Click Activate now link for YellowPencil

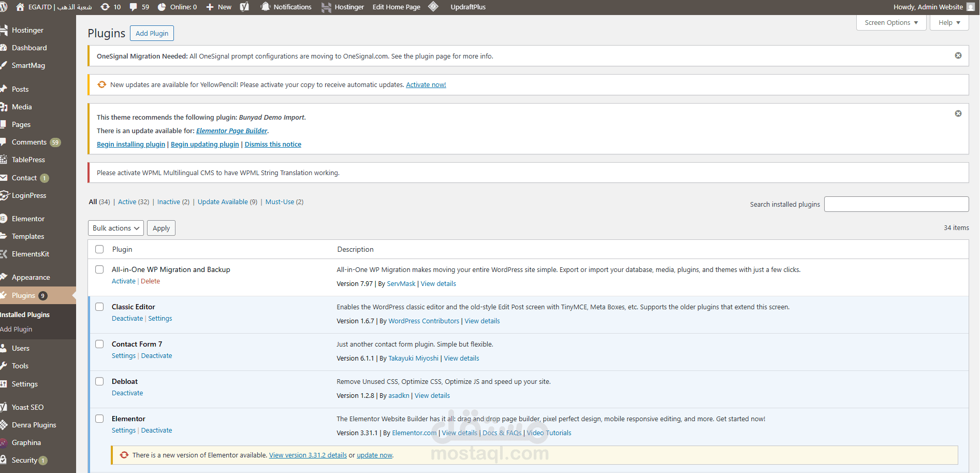click(426, 85)
